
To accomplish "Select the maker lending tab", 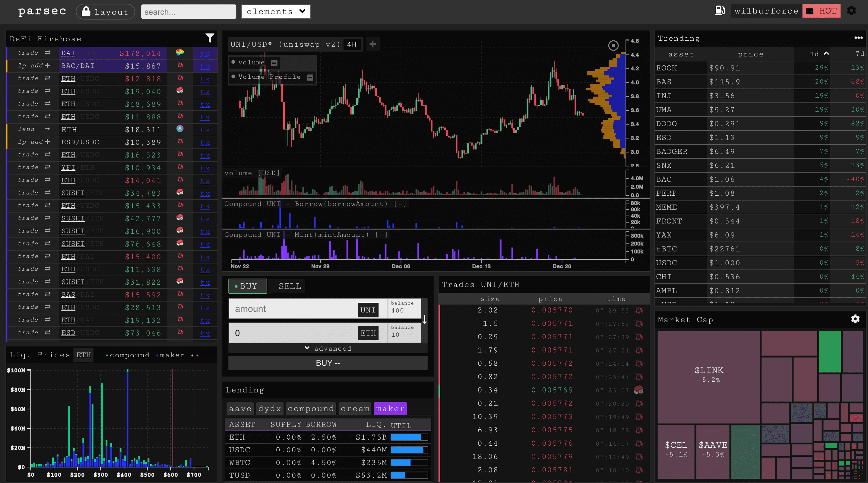I will click(x=390, y=409).
